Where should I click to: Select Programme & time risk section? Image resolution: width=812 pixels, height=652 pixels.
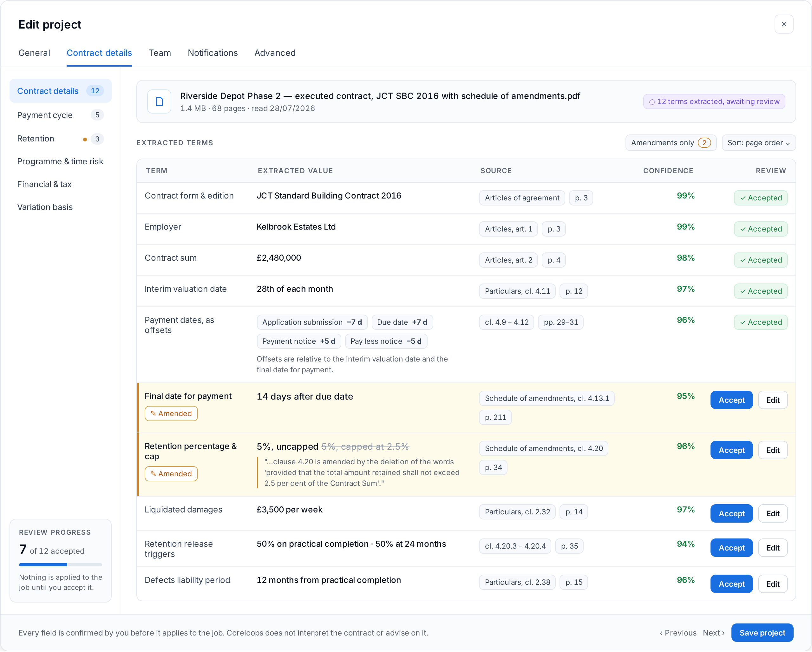point(60,161)
